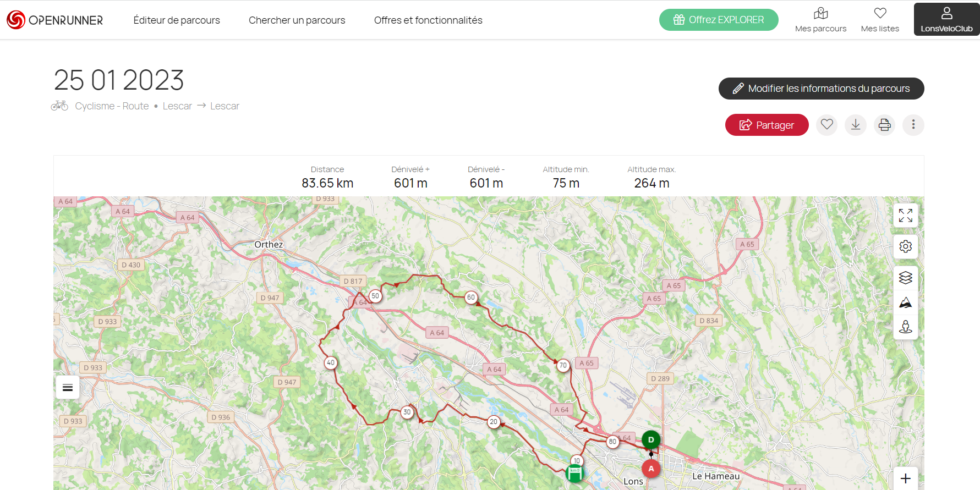This screenshot has height=490, width=980.
Task: Click the OpenRunner logo
Action: pos(55,20)
